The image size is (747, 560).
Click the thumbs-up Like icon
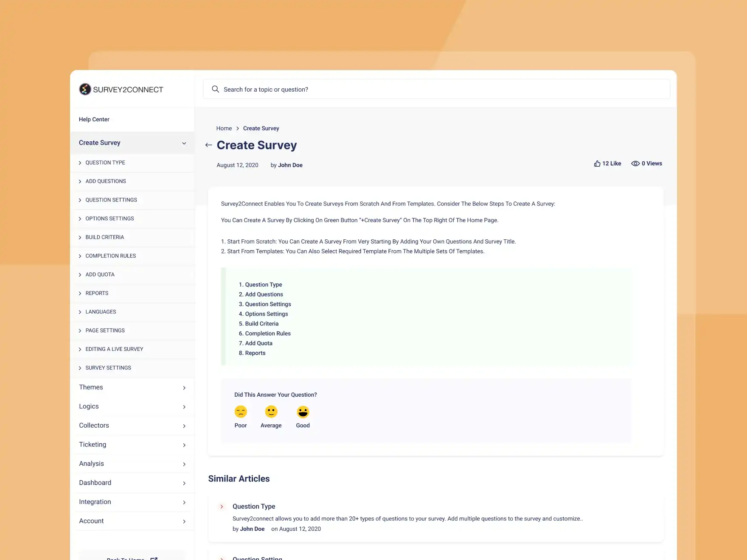[597, 163]
